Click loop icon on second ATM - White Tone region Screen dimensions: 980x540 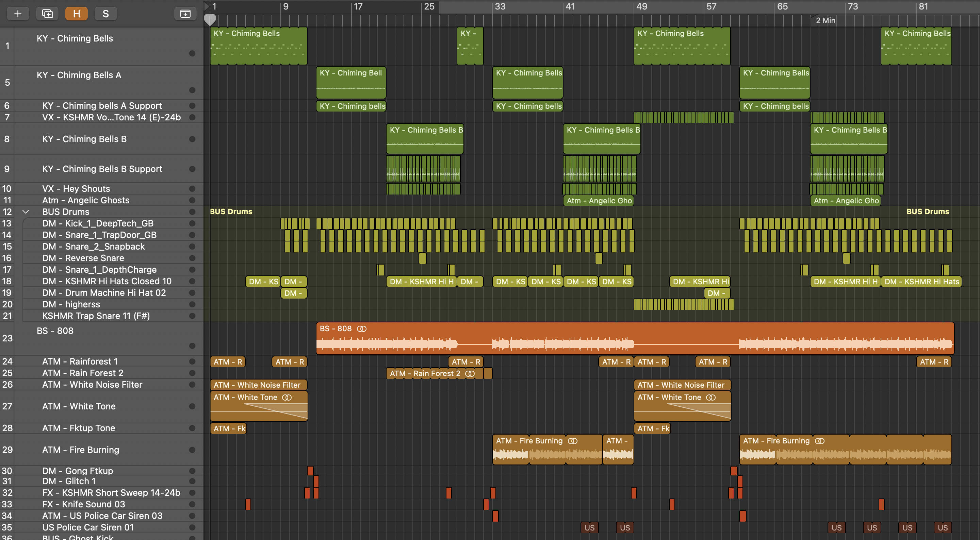pyautogui.click(x=711, y=398)
